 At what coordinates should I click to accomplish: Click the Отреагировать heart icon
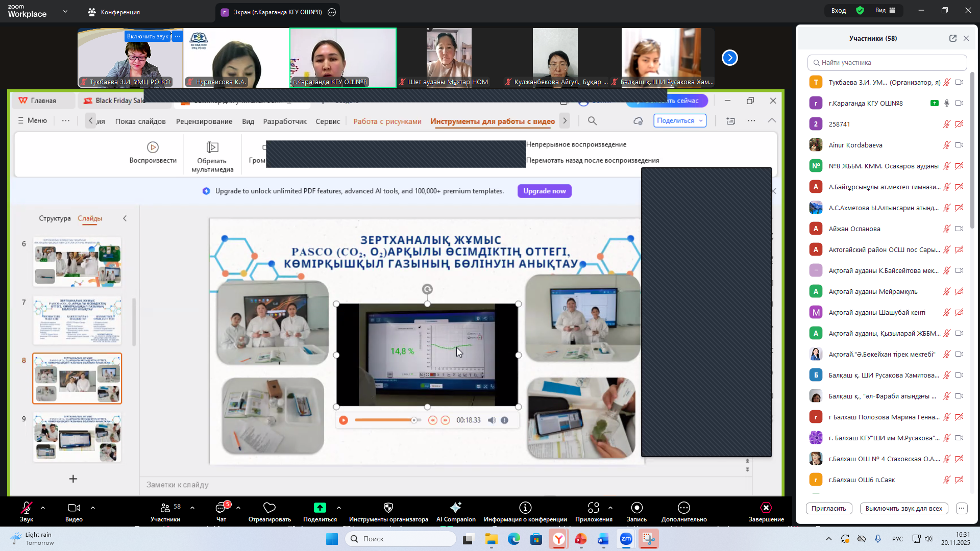pyautogui.click(x=269, y=508)
